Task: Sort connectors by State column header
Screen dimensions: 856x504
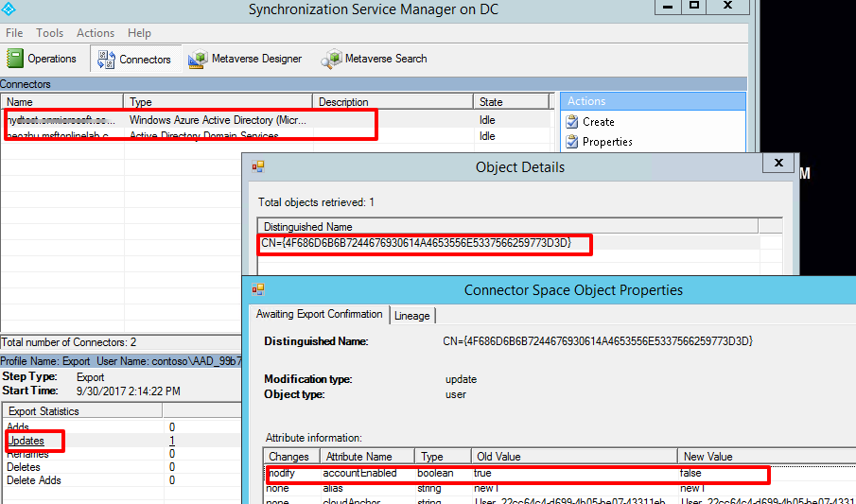Action: coord(512,101)
